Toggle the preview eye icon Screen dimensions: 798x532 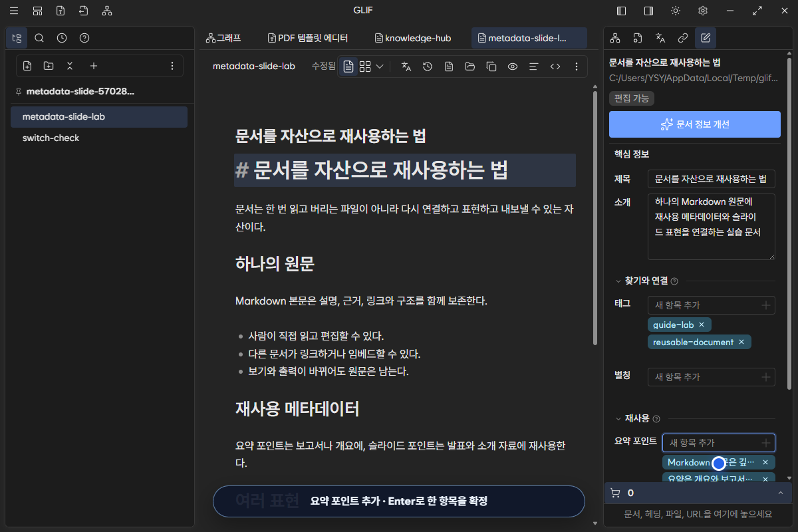coord(513,66)
